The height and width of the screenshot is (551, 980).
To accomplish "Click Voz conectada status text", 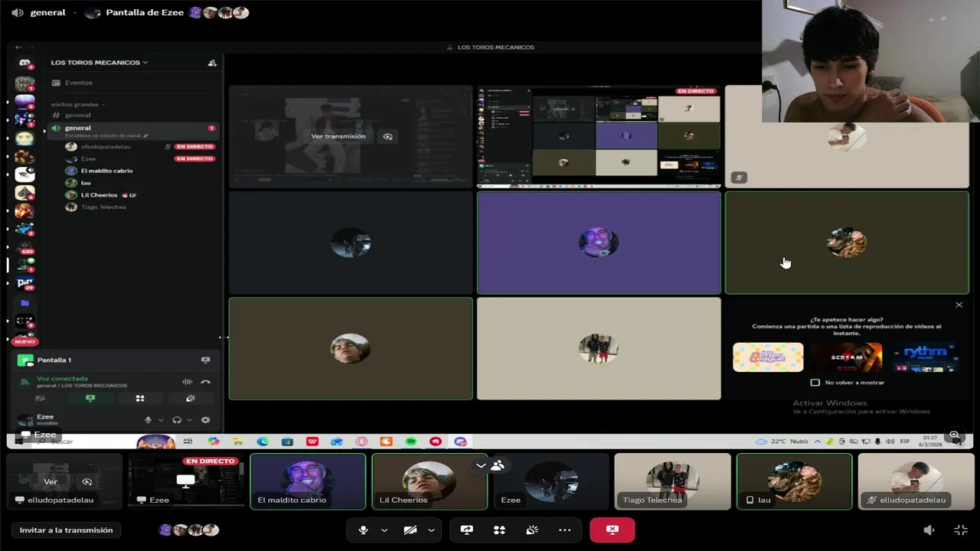I will 62,378.
